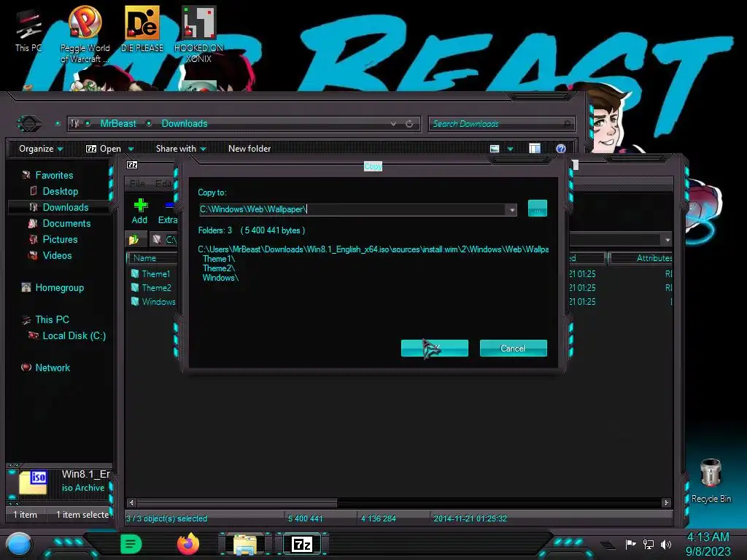
Task: Click the browse '...' button in Copy dialog
Action: click(538, 208)
